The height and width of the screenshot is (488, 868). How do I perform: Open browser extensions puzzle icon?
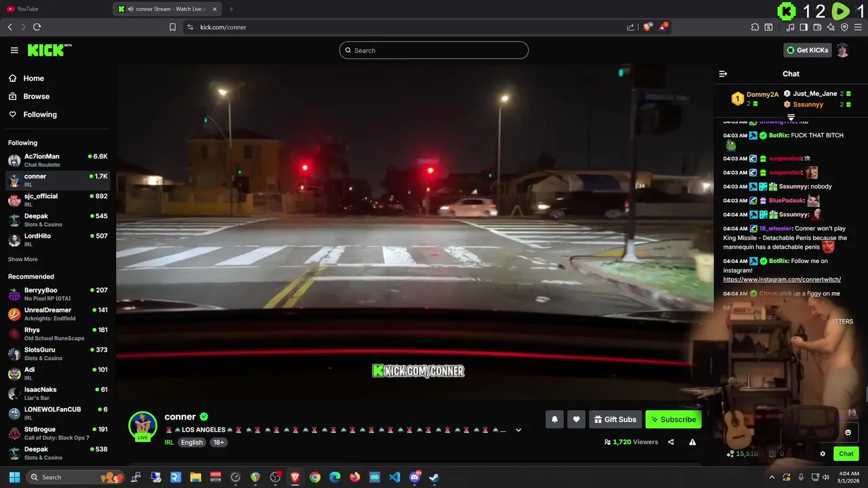755,27
